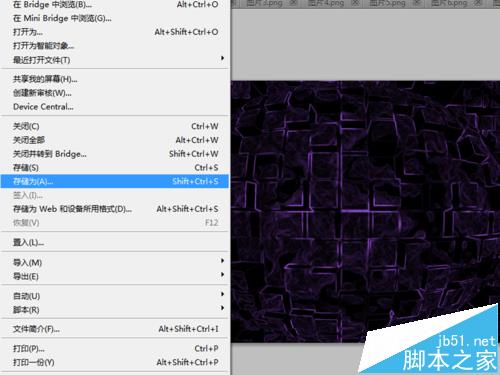500x375 pixels.
Task: Choose 打印(P)... menu item
Action: [x=115, y=349]
